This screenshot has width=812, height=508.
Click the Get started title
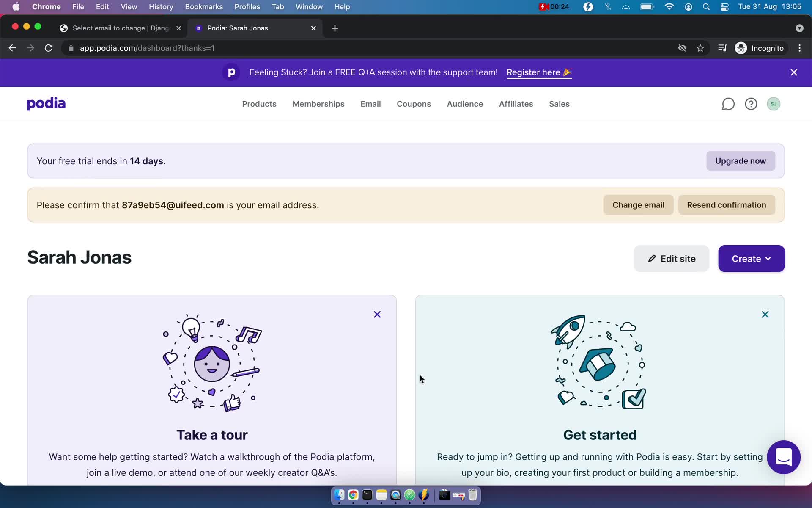click(600, 435)
